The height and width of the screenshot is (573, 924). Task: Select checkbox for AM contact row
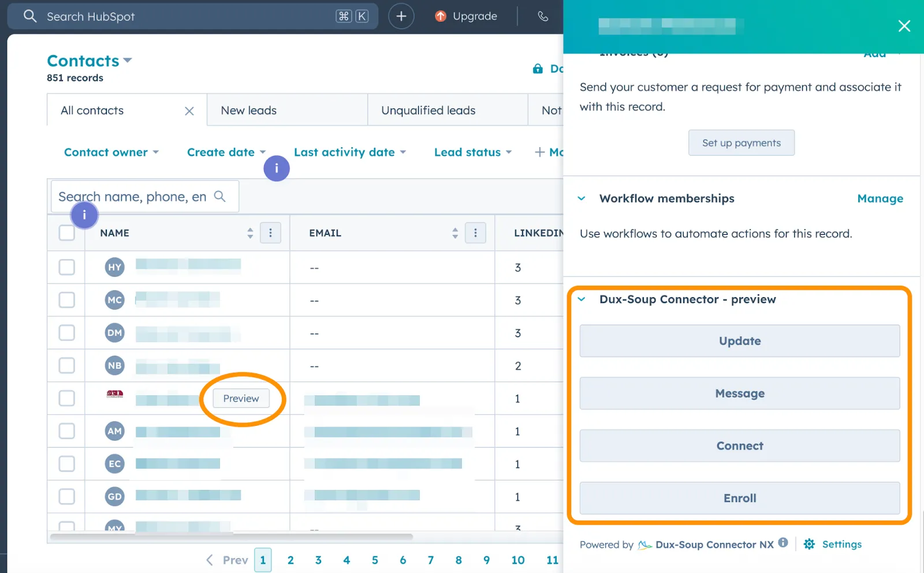coord(67,431)
